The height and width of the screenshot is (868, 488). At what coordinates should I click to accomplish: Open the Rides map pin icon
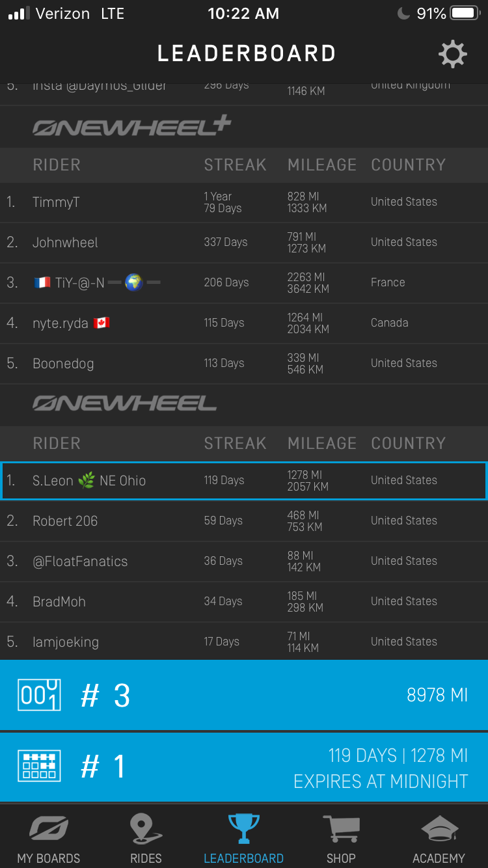click(x=146, y=829)
